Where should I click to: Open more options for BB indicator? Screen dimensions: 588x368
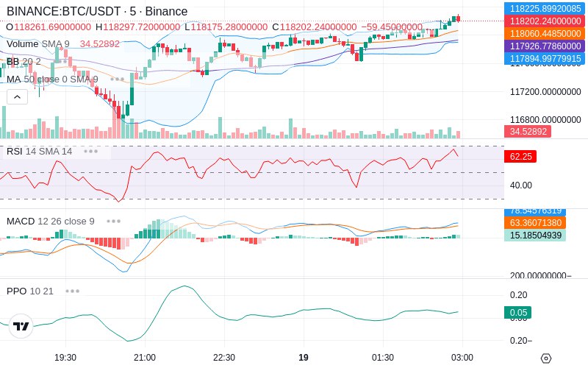coord(60,61)
